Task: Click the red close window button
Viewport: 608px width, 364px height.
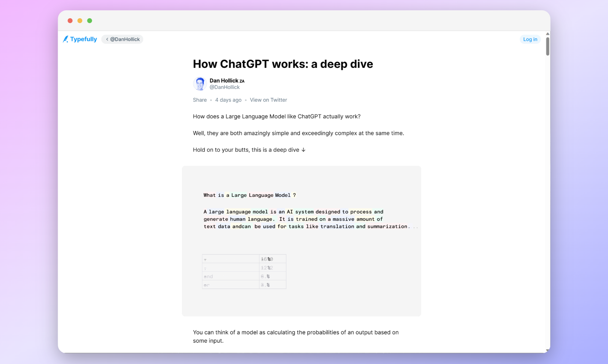Action: [70, 21]
